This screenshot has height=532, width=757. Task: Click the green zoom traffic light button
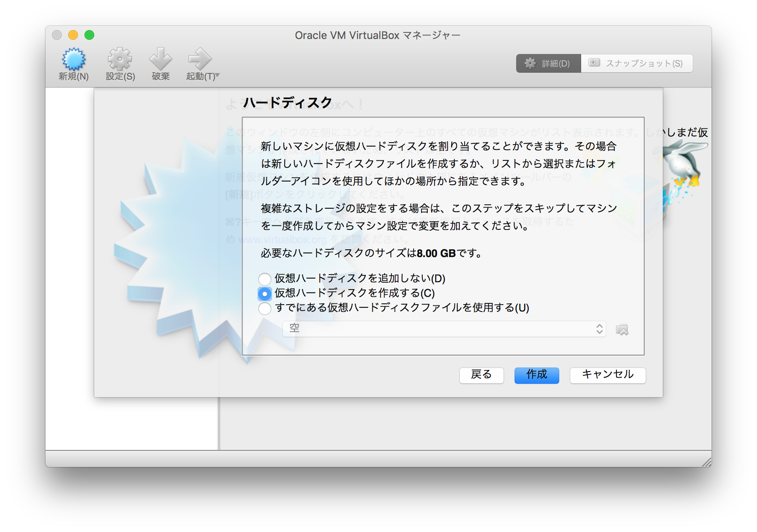(89, 35)
